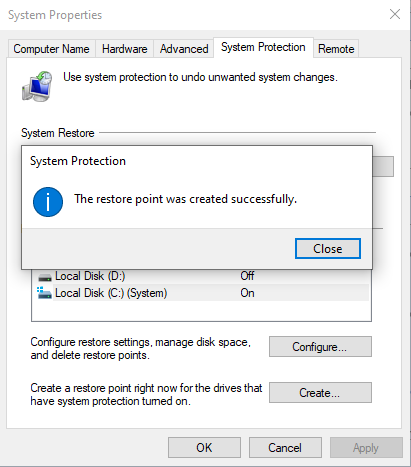Click the System Protection computer shield icon
The width and height of the screenshot is (411, 467).
pyautogui.click(x=37, y=86)
